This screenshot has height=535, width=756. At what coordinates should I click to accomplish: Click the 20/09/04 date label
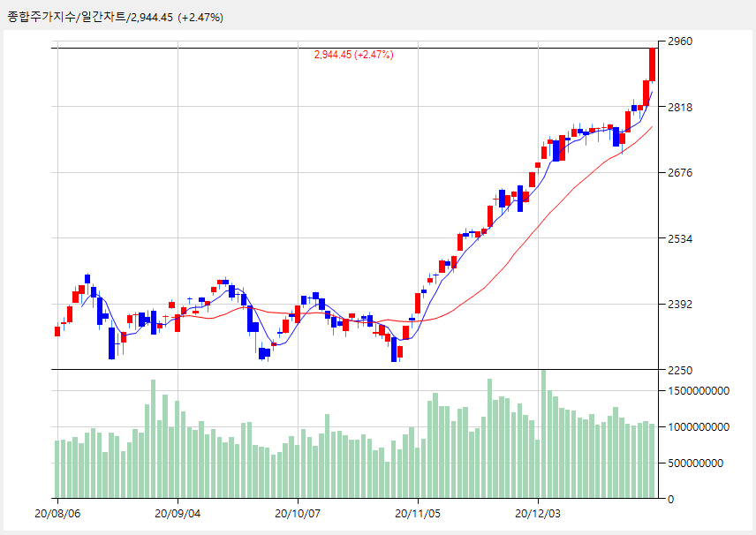178,513
